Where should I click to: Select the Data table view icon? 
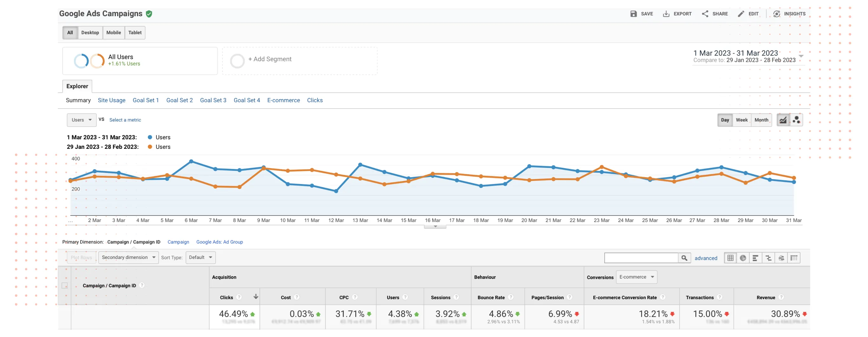(x=730, y=258)
